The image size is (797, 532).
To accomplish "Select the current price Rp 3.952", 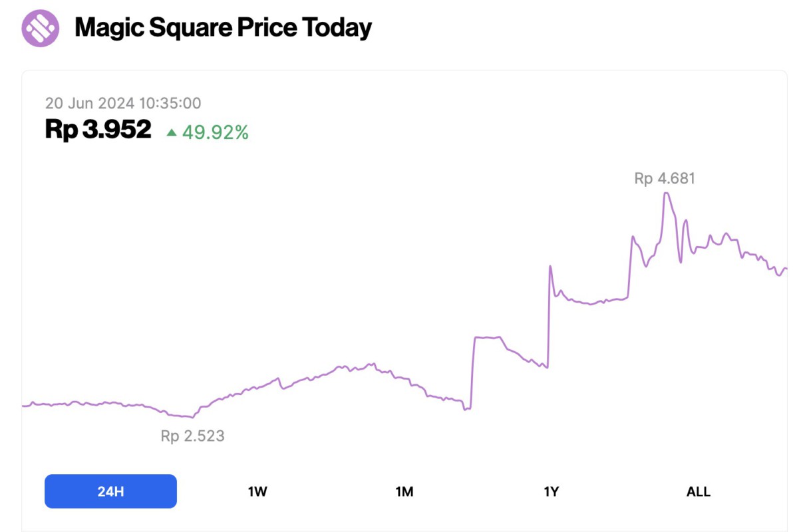I will click(x=97, y=129).
